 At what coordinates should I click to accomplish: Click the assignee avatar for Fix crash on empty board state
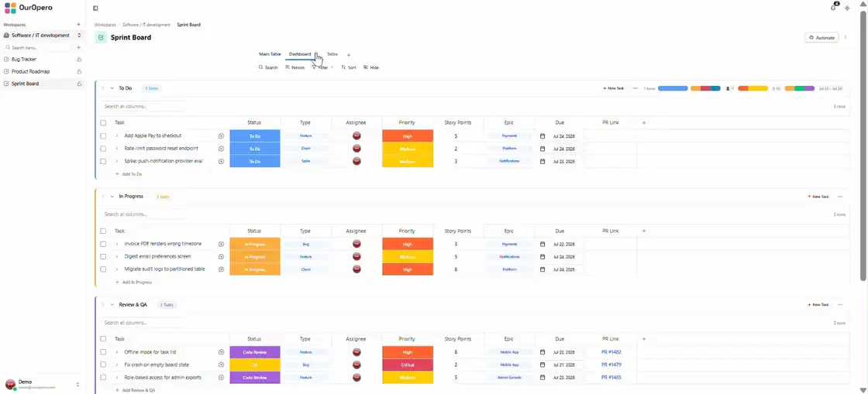pos(356,365)
